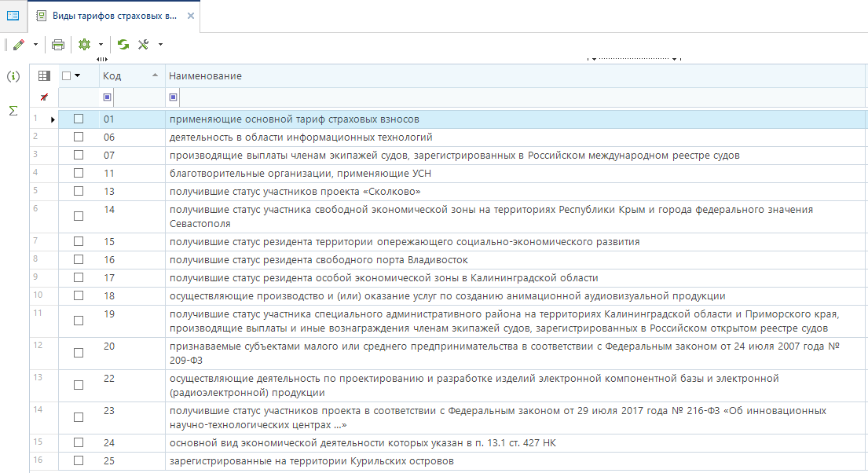Open the header checkbox selection dropdown

point(79,75)
